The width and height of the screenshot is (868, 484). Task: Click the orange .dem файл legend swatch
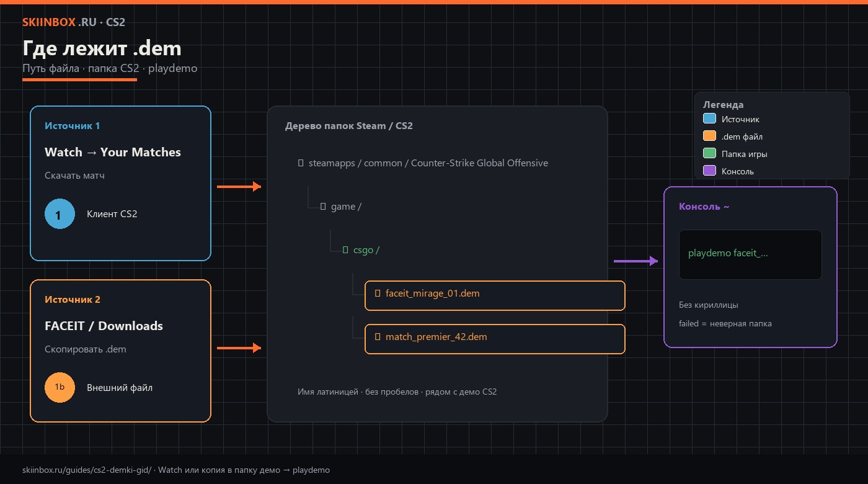[709, 136]
